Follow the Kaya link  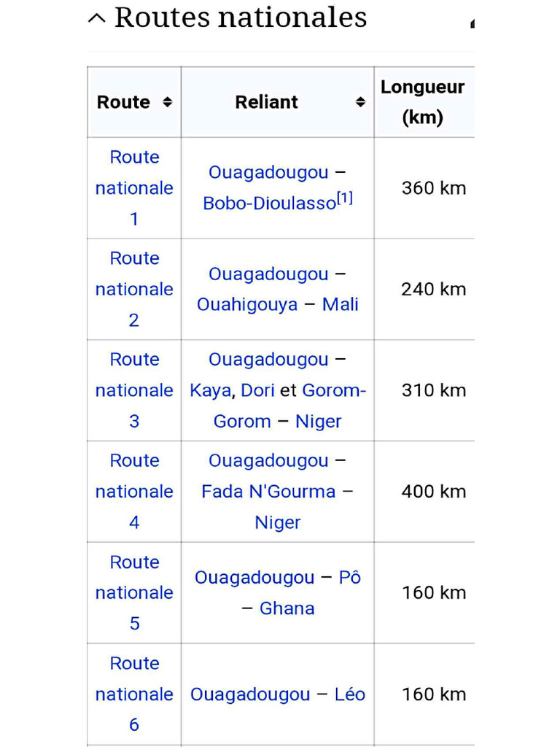click(211, 390)
